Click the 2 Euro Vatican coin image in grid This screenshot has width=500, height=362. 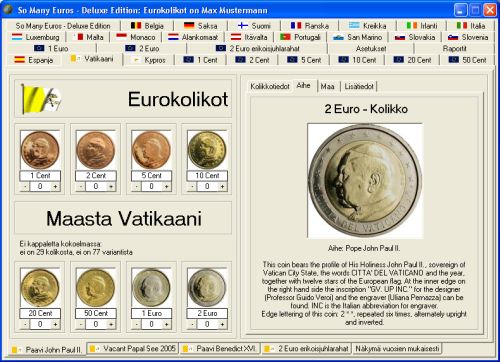coord(207,287)
